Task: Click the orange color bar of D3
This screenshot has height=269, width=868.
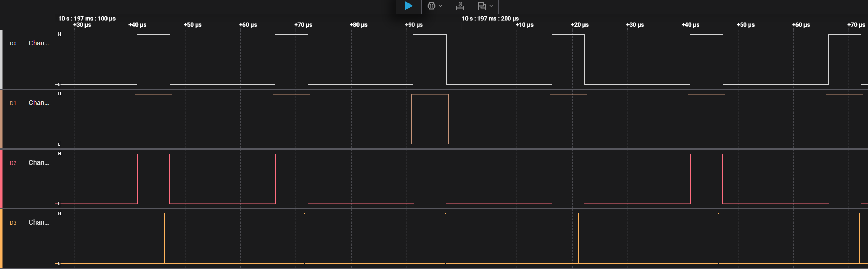Action: click(1, 239)
